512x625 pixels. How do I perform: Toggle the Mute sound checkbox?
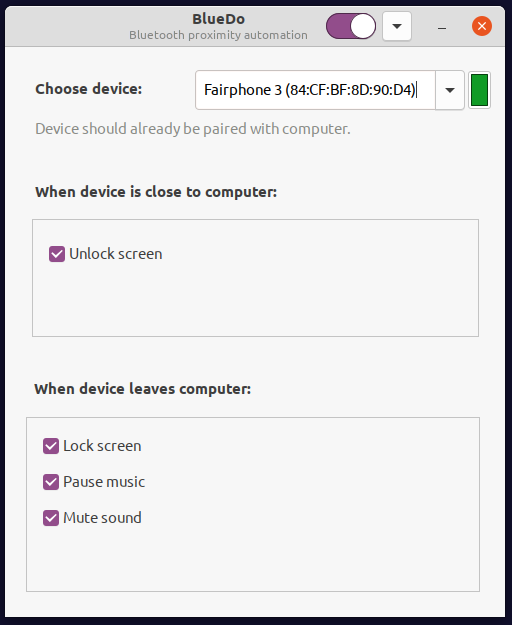(x=51, y=518)
